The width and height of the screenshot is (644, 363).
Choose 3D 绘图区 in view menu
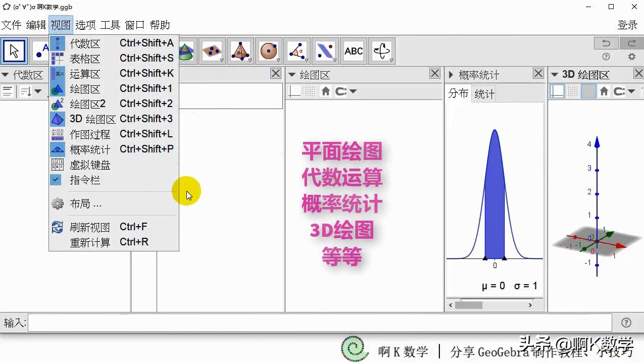coord(114,119)
